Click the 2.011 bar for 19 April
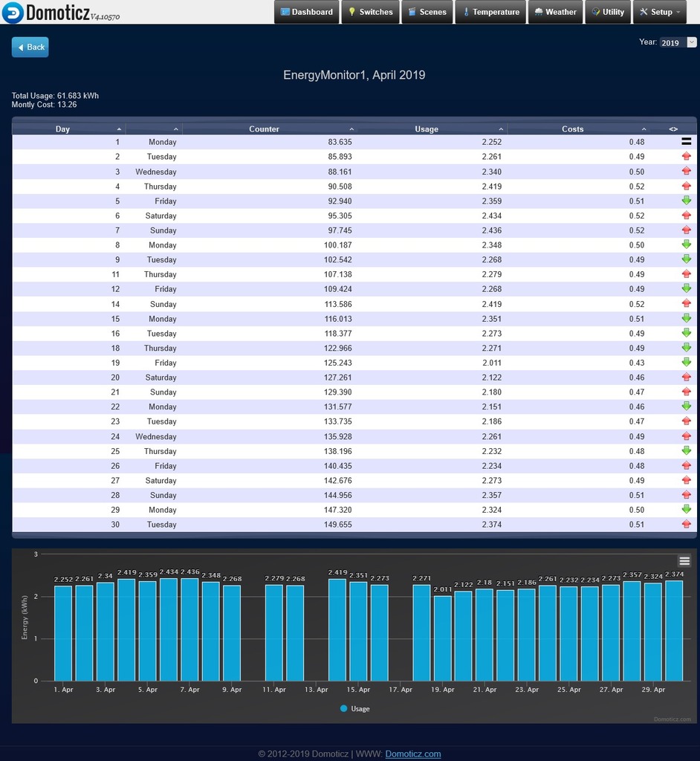The height and width of the screenshot is (761, 700). pyautogui.click(x=443, y=638)
